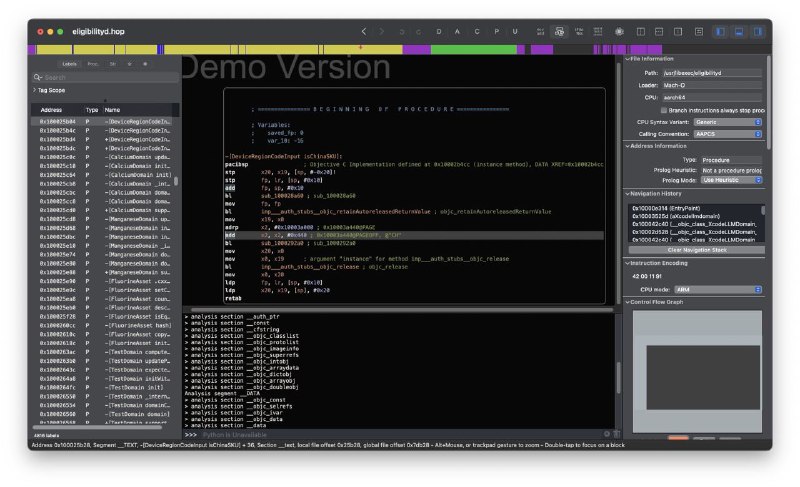800x487 pixels.
Task: Click the single pane layout icon
Action: (x=678, y=32)
